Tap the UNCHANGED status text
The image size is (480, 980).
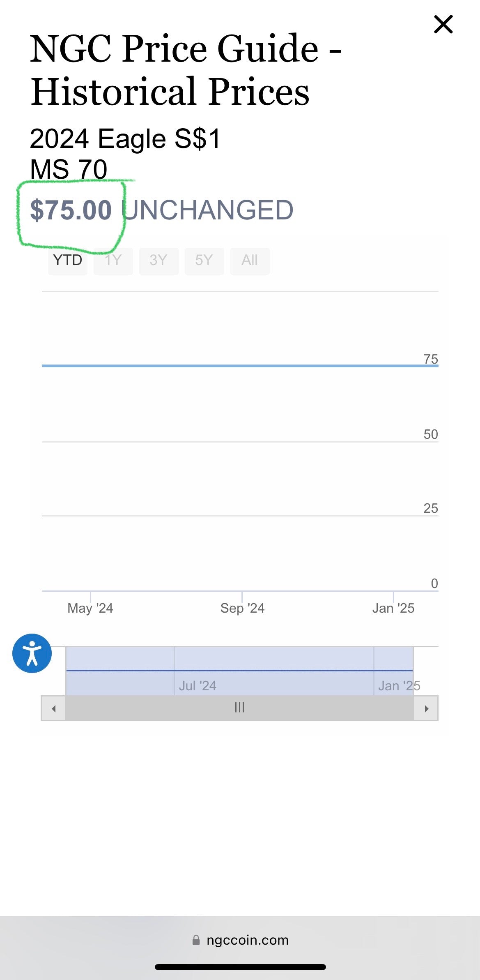click(208, 210)
